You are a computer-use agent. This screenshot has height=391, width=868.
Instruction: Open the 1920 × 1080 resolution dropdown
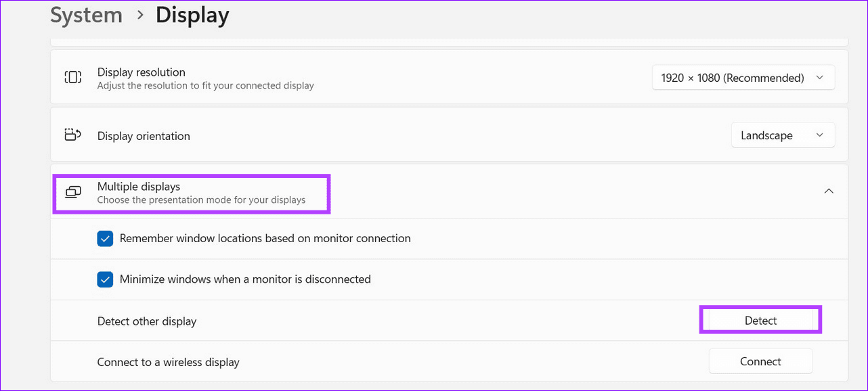[x=743, y=78]
